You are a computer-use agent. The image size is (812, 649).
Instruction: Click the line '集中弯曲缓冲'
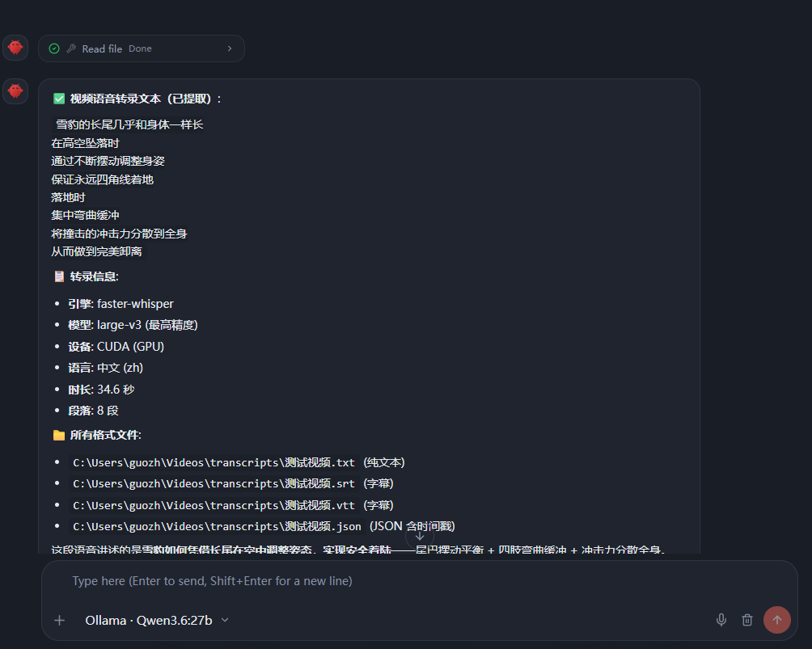pos(86,215)
